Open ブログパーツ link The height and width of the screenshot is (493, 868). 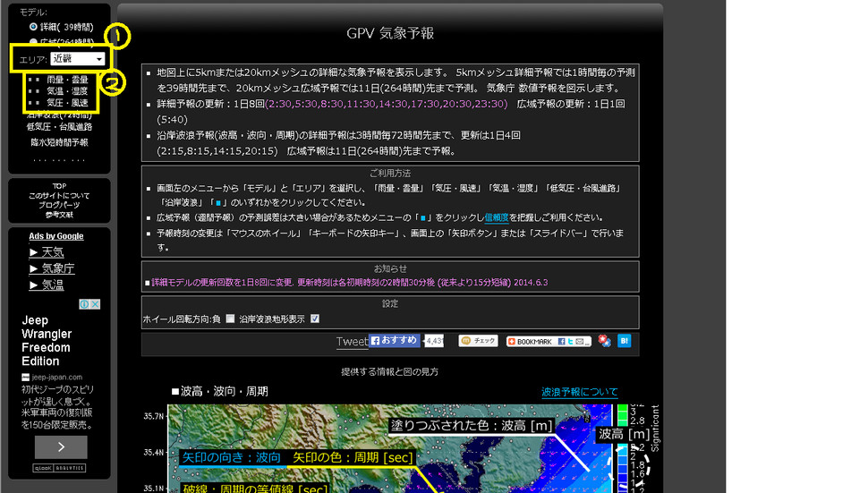coord(59,205)
